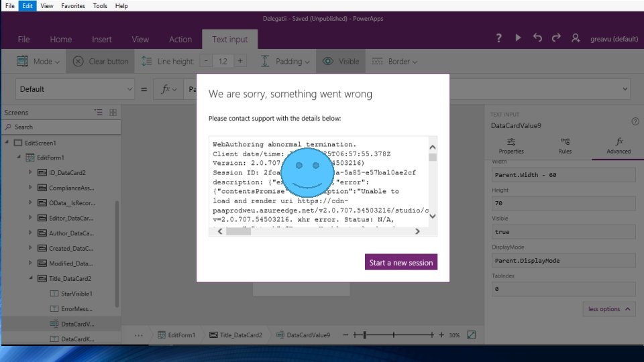Expand the Author_DataCa... node
Image resolution: width=644 pixels, height=362 pixels.
point(30,233)
